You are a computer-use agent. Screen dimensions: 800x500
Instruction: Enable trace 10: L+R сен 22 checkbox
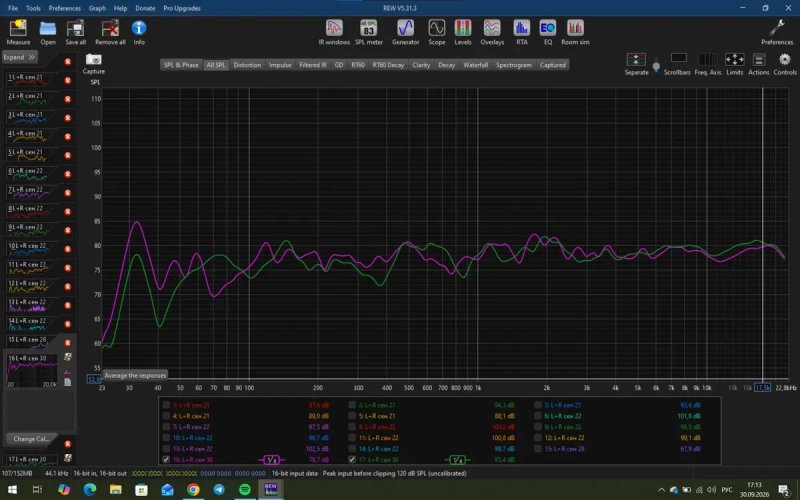(x=166, y=438)
